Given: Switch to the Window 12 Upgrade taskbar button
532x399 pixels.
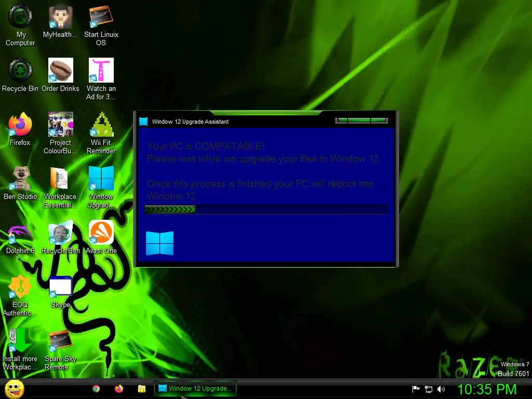Looking at the screenshot, I should tap(195, 389).
